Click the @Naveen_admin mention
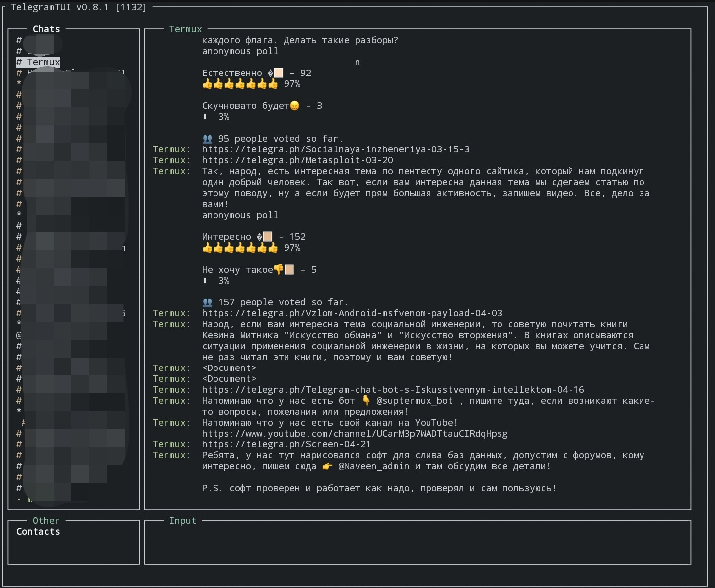This screenshot has width=715, height=588. pos(374,466)
